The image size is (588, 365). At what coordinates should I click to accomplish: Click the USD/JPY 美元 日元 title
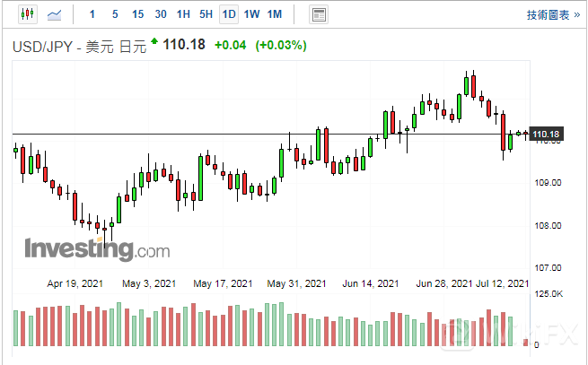[x=77, y=46]
